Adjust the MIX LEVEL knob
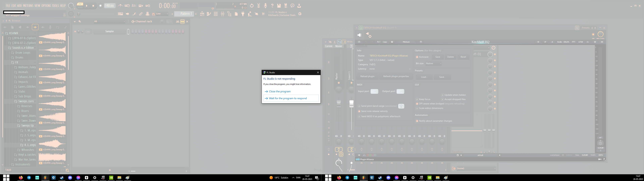Screen dimensions: 644x181 [x=600, y=34]
